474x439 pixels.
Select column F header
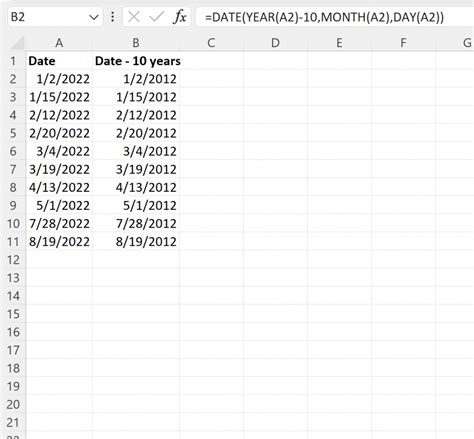[403, 43]
